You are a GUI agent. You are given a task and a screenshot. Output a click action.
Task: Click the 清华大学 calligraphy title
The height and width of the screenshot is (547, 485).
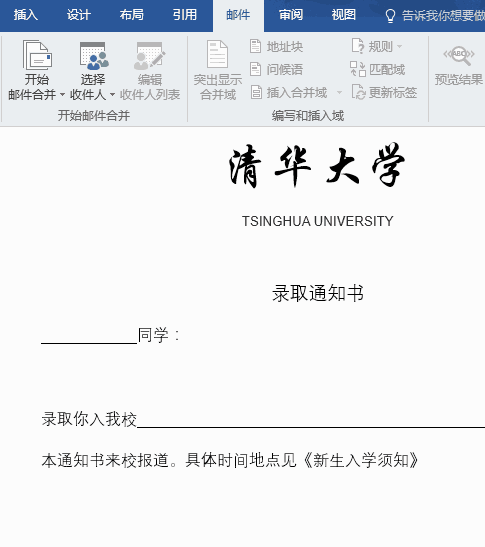pos(317,166)
